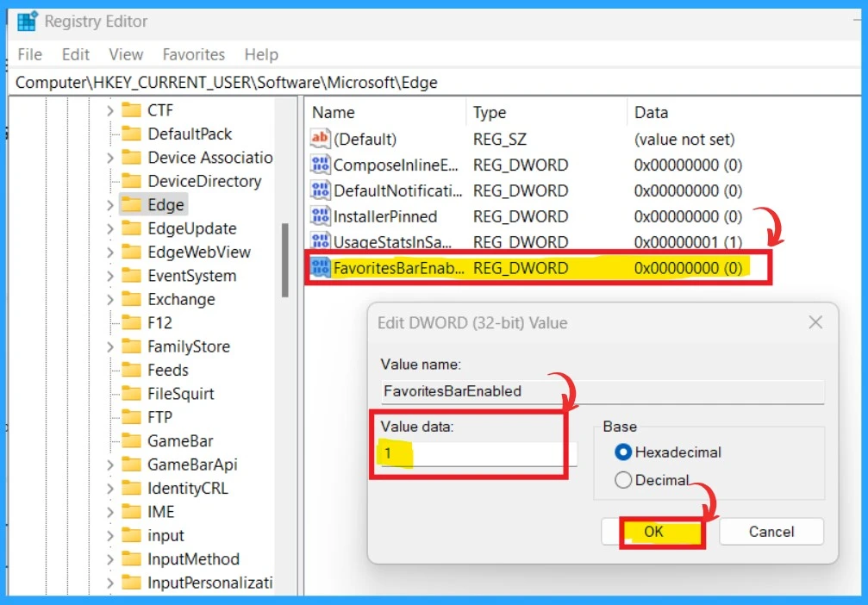The width and height of the screenshot is (868, 605).
Task: Click the DefaultNotificati... DWORD icon
Action: tap(320, 190)
